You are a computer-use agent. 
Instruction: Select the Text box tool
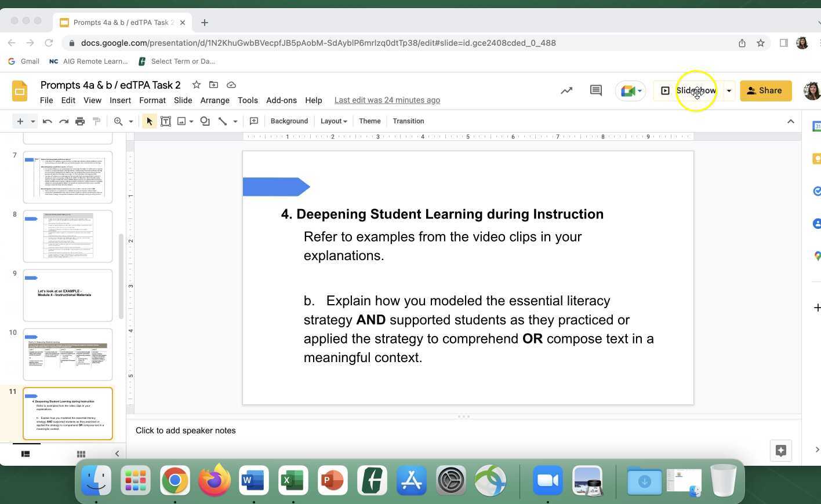point(166,121)
